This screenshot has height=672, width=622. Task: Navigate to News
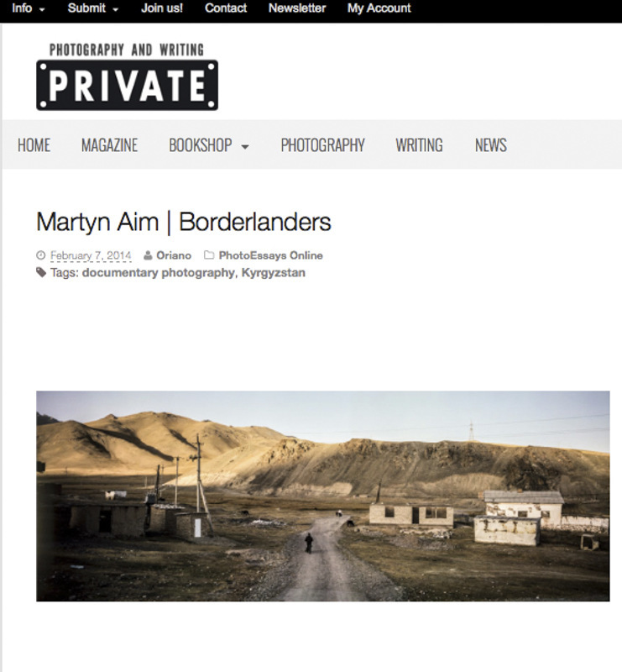[491, 145]
